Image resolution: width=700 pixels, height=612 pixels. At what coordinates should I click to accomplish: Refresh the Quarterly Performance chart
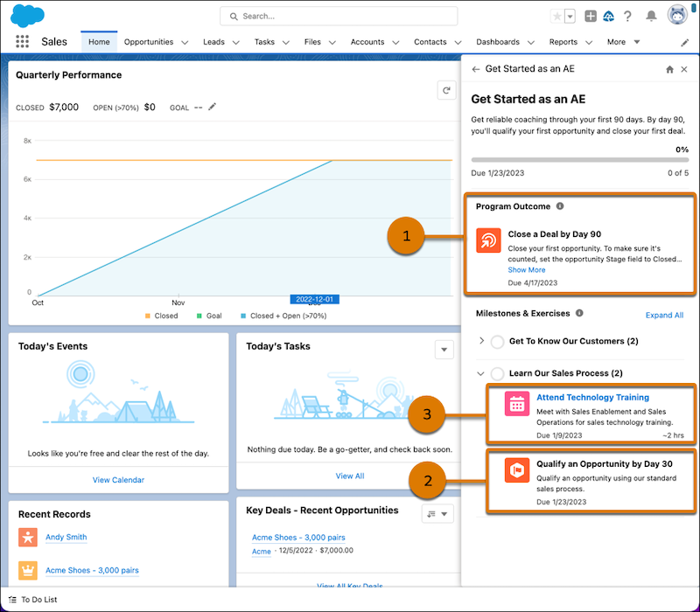446,90
